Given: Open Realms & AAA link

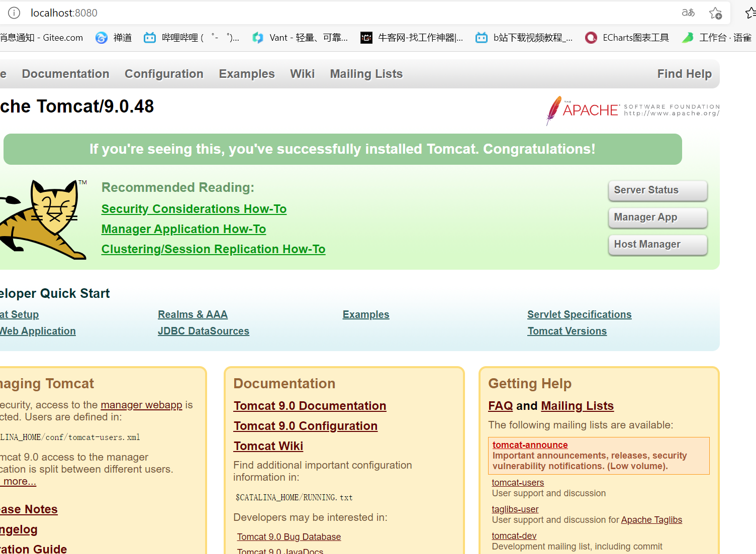Looking at the screenshot, I should [193, 314].
